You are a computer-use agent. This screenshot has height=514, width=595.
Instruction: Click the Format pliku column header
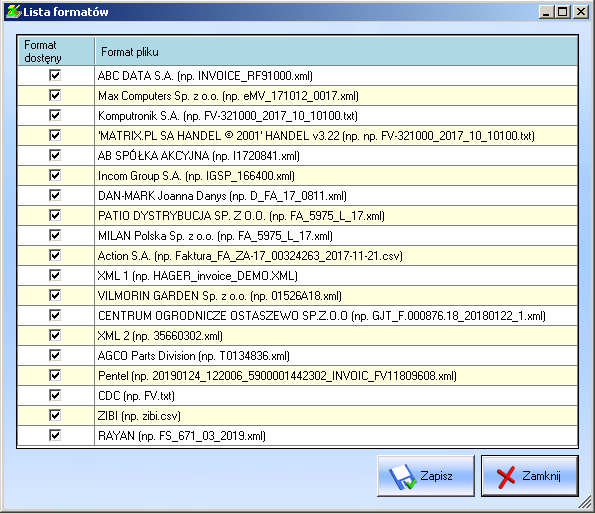click(336, 51)
